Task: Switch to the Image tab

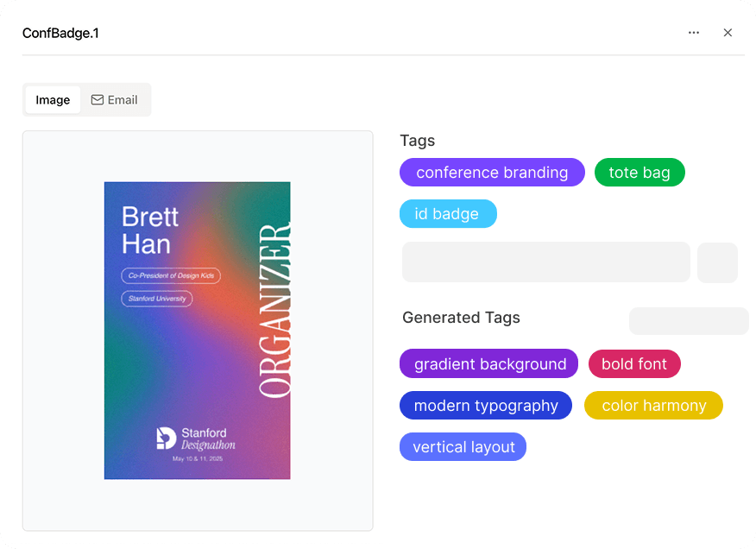Action: [x=53, y=100]
